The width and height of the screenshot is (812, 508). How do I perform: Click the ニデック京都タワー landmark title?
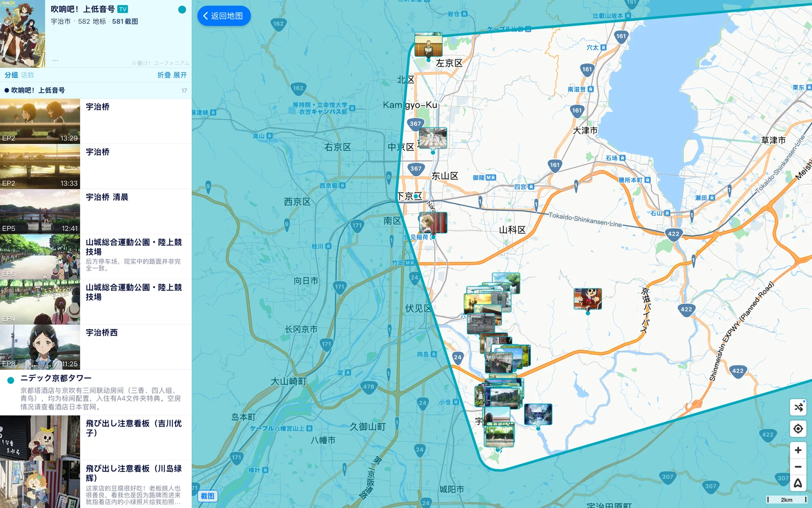pyautogui.click(x=56, y=378)
